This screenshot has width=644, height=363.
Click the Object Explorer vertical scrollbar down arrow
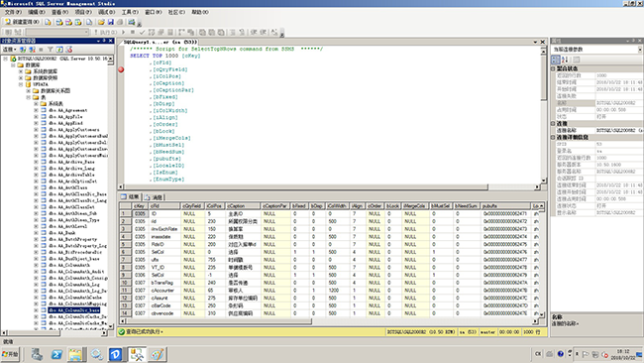(x=110, y=326)
